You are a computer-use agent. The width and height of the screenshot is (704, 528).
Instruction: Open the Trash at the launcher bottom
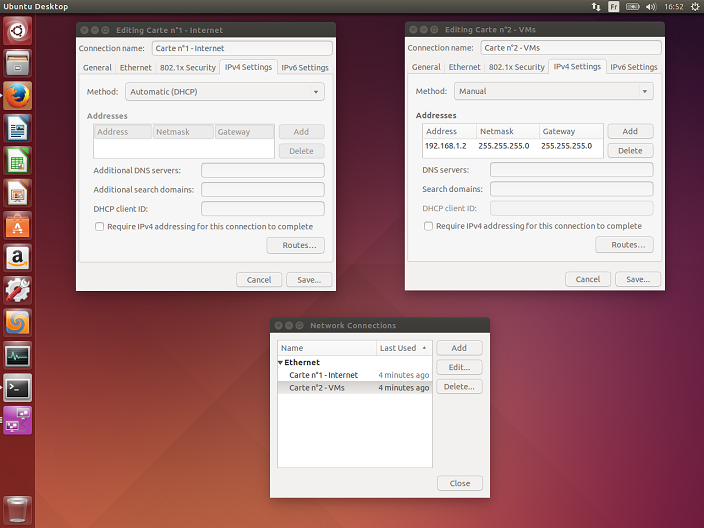[x=18, y=510]
